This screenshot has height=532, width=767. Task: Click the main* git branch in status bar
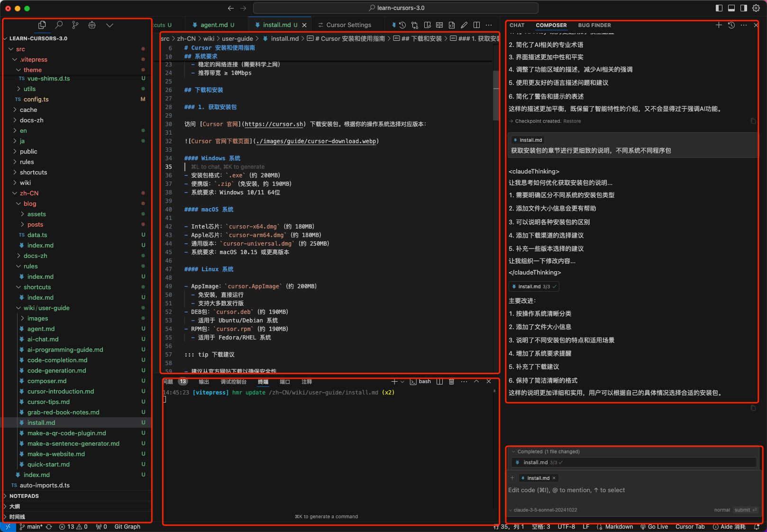coord(31,527)
